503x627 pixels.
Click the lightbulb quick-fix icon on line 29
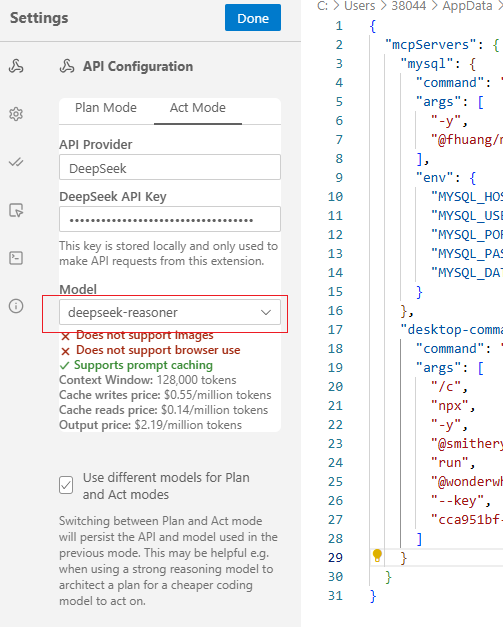(377, 555)
